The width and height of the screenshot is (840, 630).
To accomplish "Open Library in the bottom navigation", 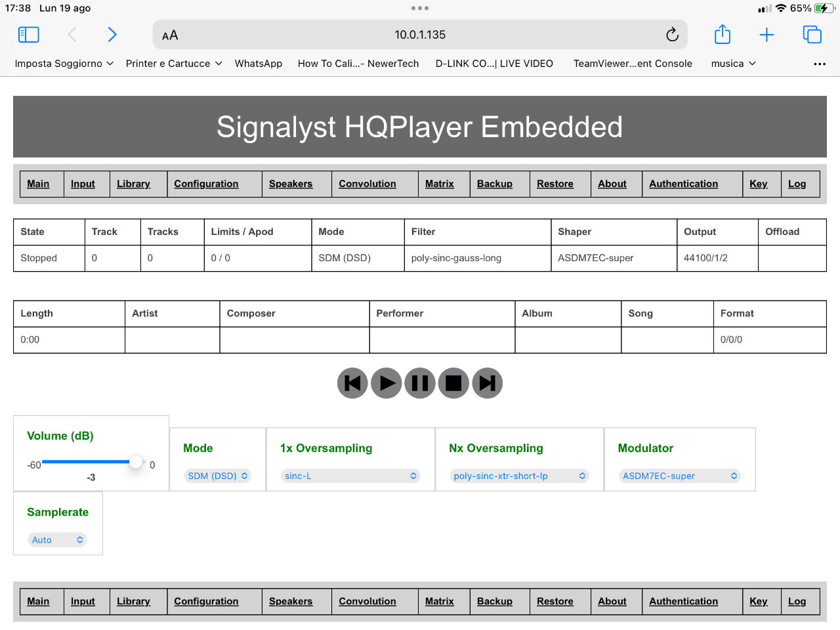I will (133, 601).
